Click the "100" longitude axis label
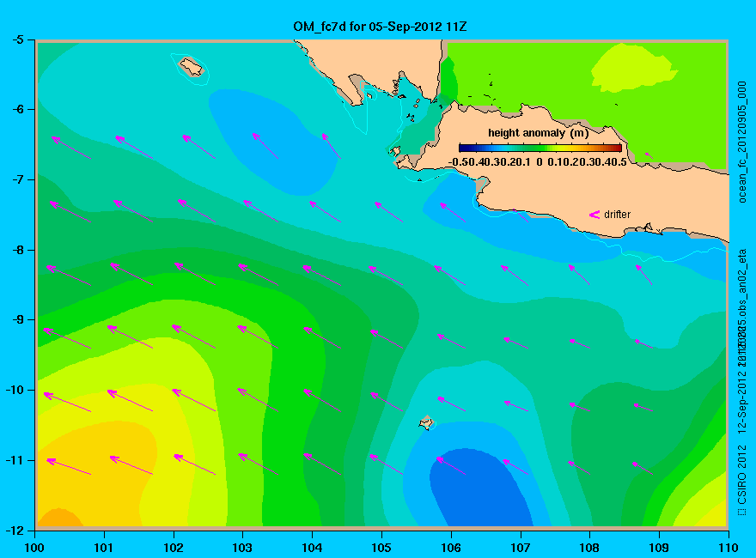 [x=34, y=548]
